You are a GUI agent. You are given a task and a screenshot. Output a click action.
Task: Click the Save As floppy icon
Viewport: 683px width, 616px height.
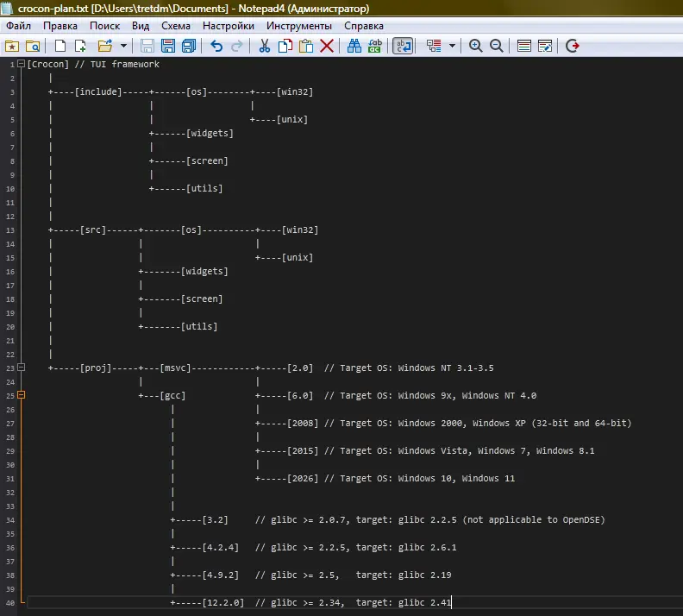click(168, 46)
